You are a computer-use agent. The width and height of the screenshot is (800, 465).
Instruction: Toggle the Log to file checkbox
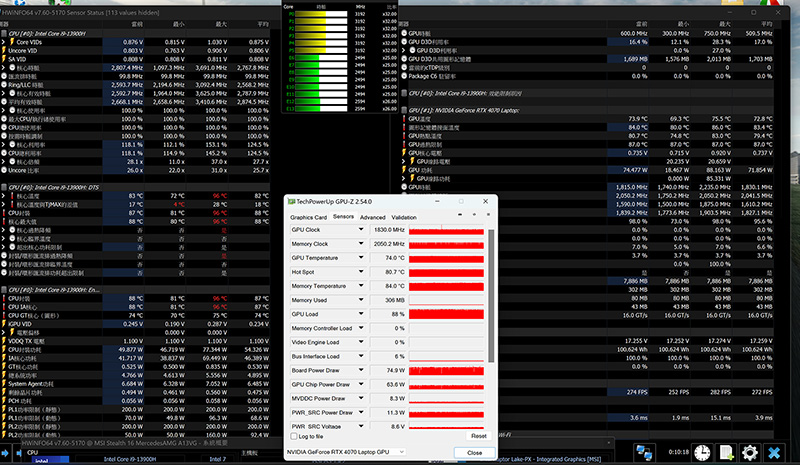click(294, 436)
